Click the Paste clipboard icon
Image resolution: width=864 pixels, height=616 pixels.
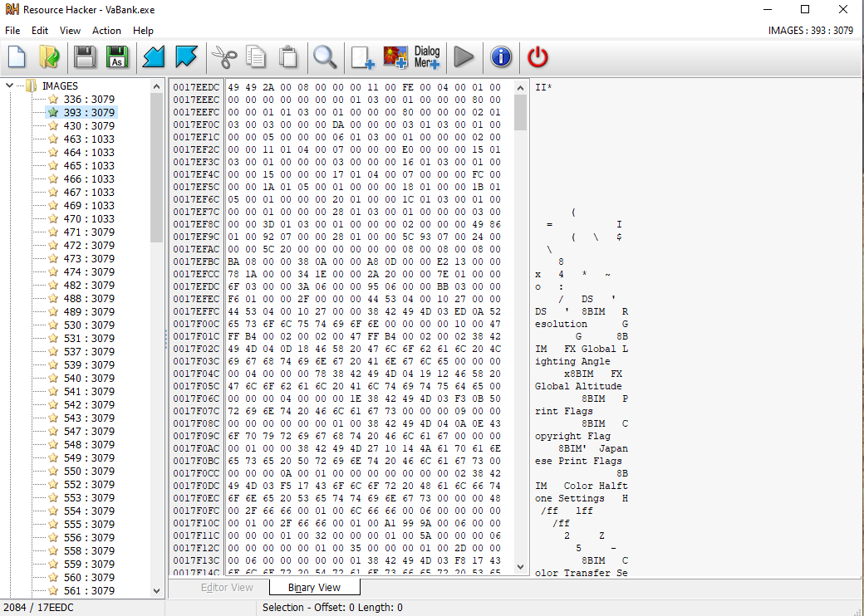tap(288, 57)
